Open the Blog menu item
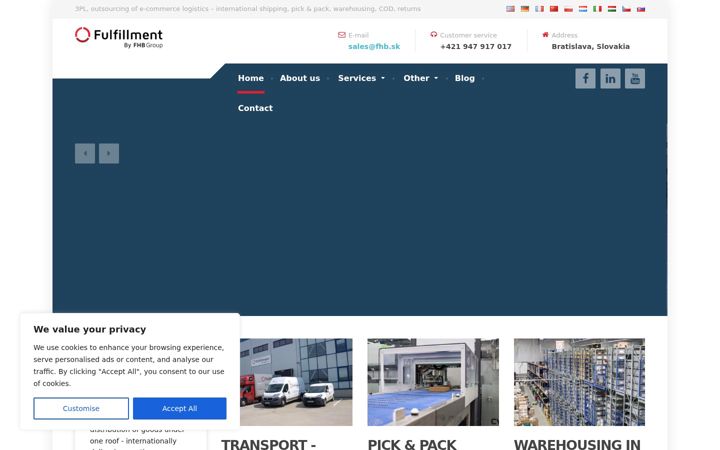 465,79
